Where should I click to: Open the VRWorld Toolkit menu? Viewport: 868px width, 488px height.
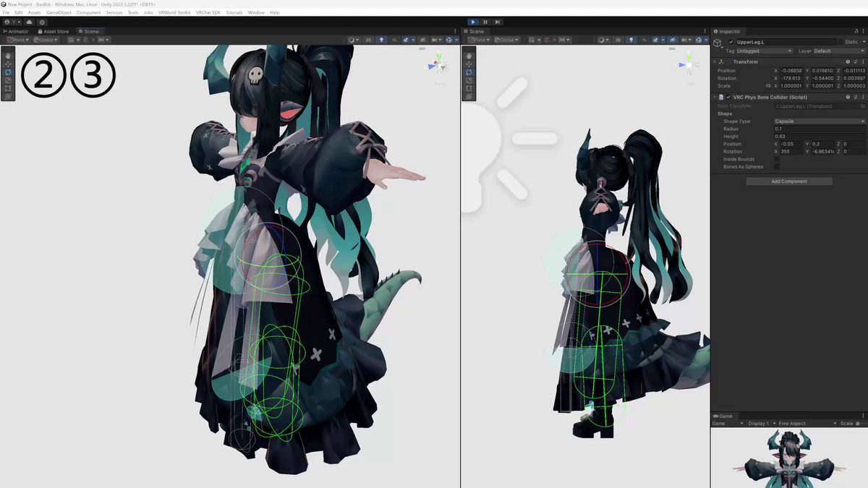(174, 13)
